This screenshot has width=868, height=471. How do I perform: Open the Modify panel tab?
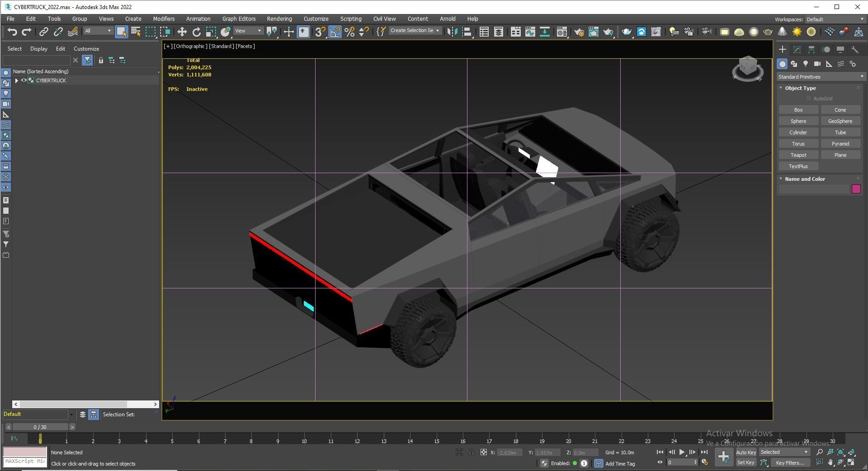click(x=797, y=50)
